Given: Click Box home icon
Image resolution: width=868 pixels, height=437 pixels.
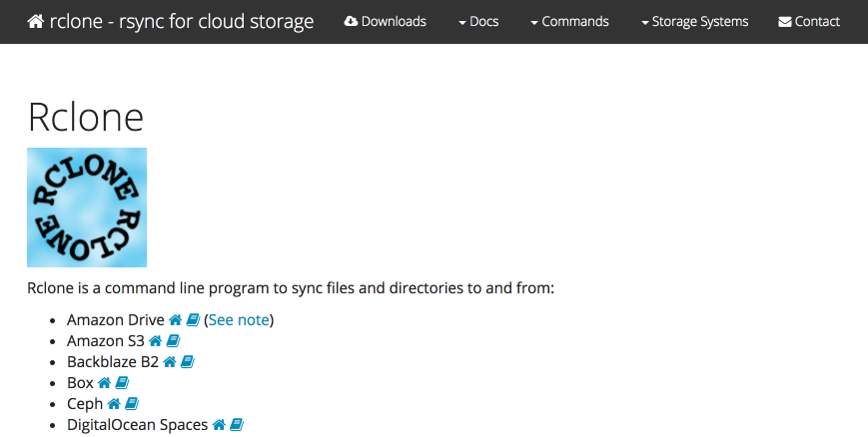Looking at the screenshot, I should (104, 383).
